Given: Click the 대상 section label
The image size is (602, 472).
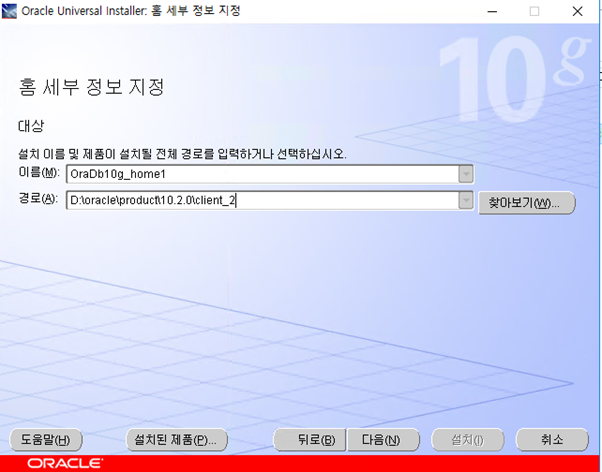Looking at the screenshot, I should [x=31, y=126].
